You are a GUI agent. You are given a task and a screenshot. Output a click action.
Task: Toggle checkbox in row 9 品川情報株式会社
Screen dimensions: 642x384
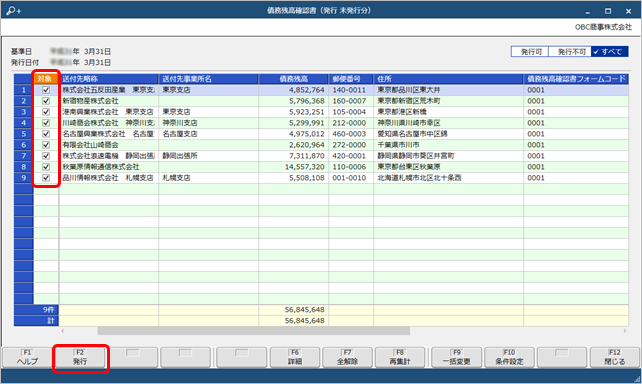click(46, 178)
